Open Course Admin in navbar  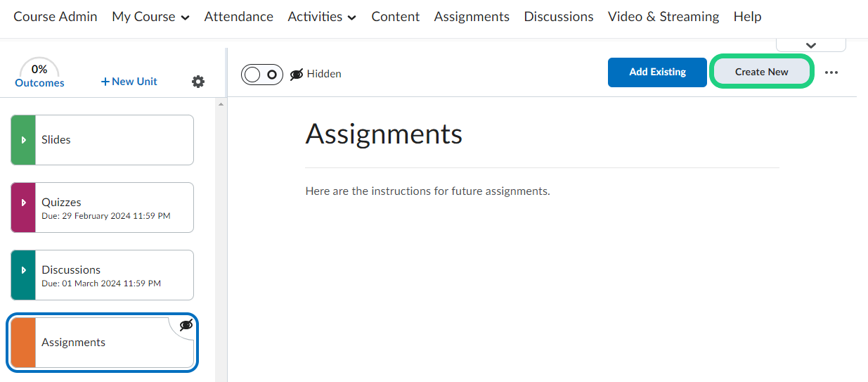click(56, 17)
